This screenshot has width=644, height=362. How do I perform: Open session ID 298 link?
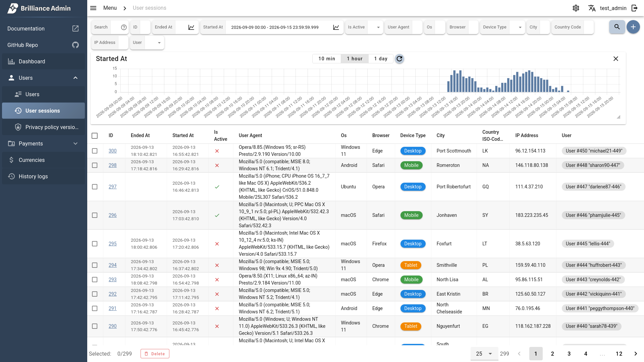(x=113, y=165)
